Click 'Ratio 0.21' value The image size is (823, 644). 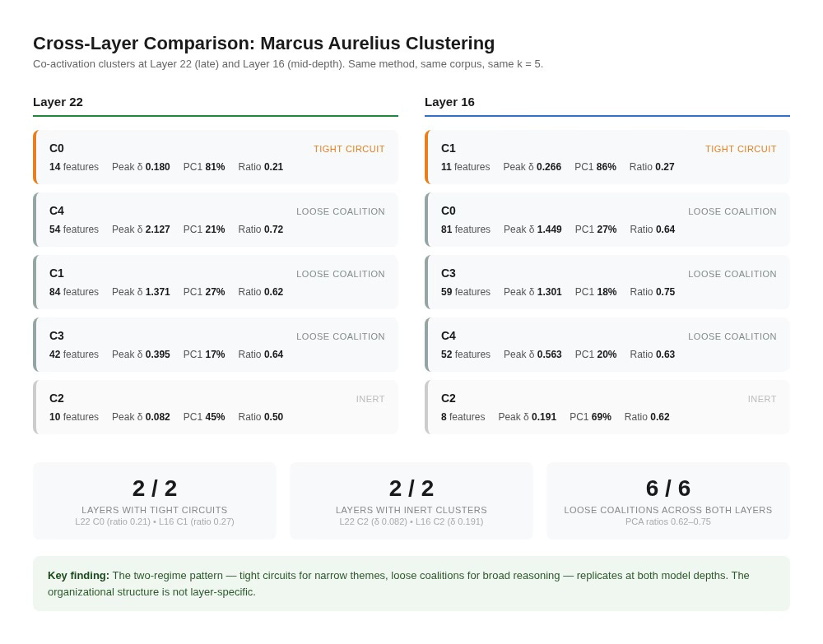260,167
